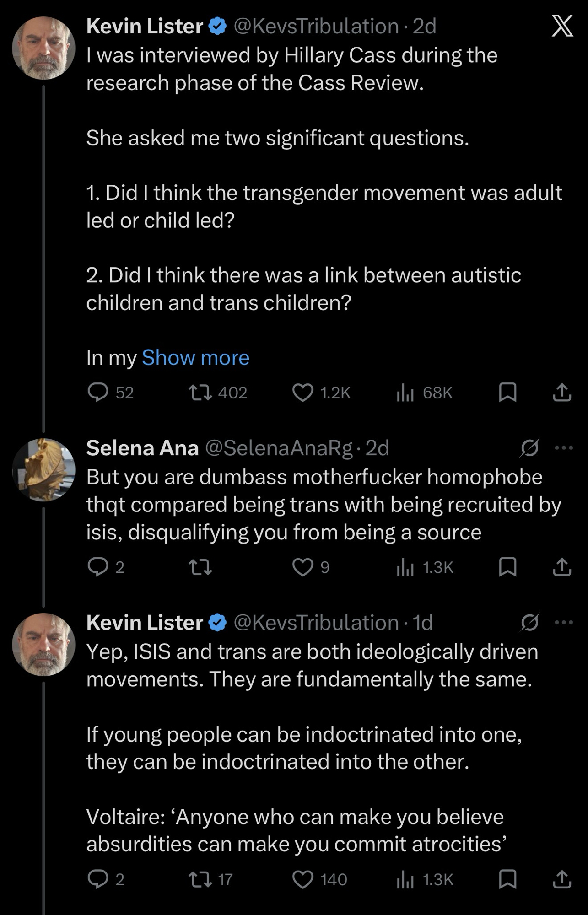Repost the reply with 17 reposts
The image size is (588, 915).
point(200,879)
